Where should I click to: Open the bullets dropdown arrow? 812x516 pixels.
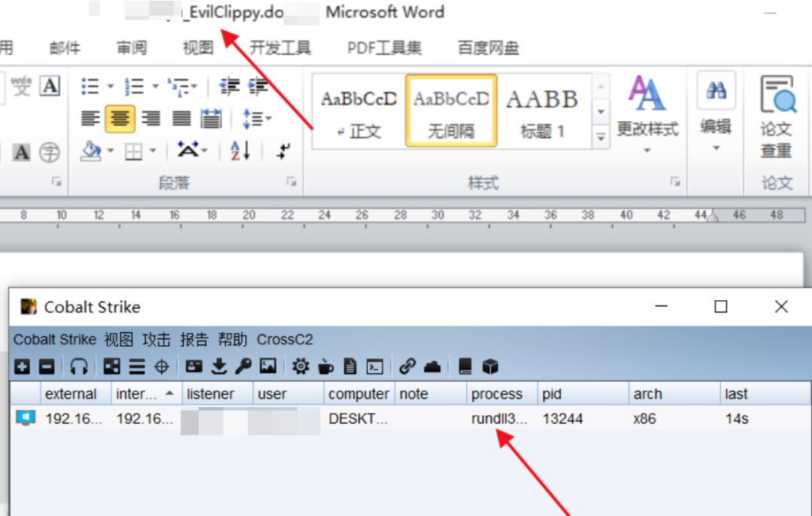[x=111, y=87]
